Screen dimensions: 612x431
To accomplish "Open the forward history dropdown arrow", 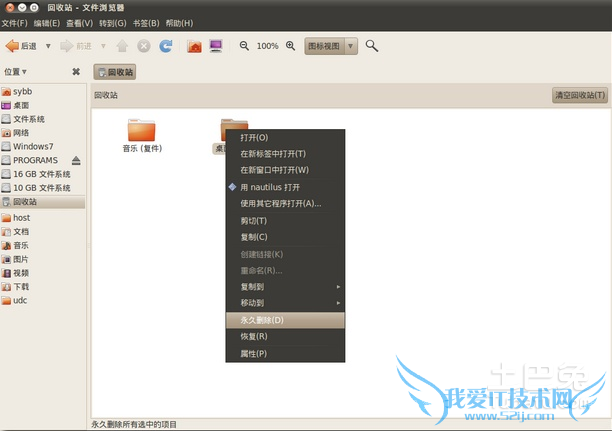I will (103, 46).
